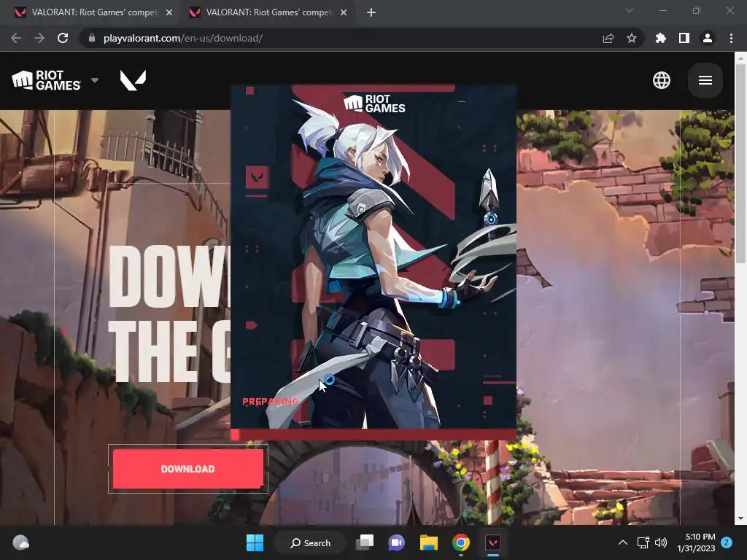Minimize the Riot installer splash window
The image size is (747, 560).
(462, 101)
